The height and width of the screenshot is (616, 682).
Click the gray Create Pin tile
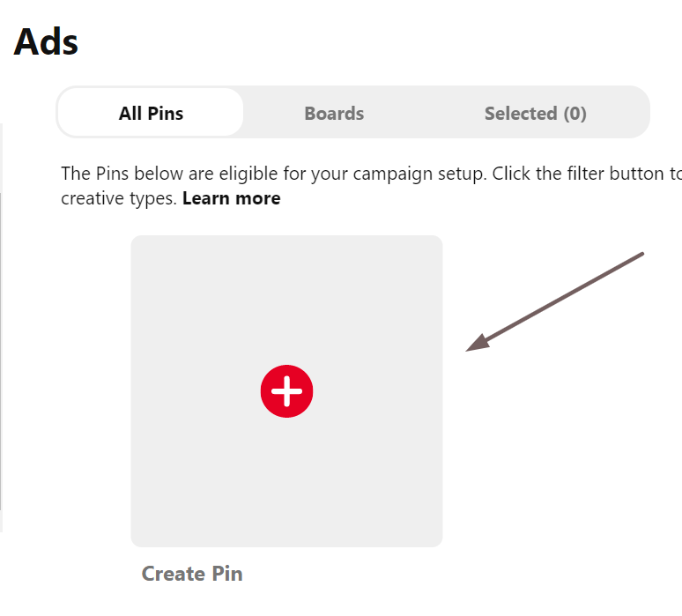tap(286, 391)
